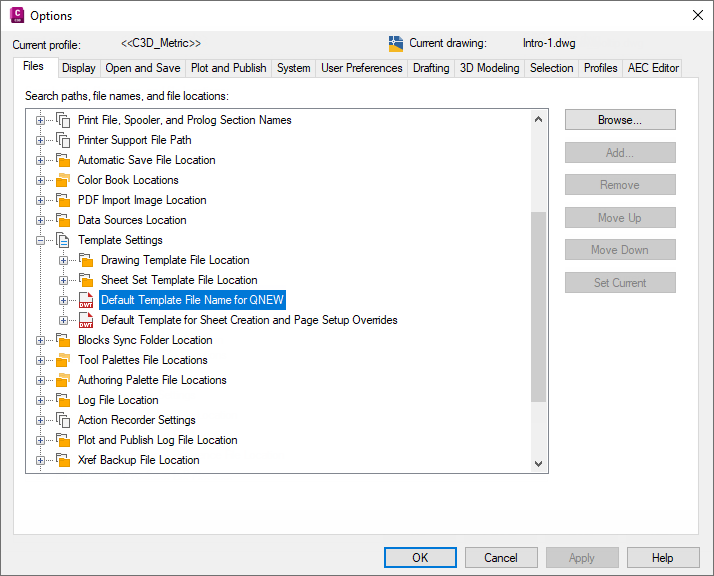
Task: Click the Automatic Save File Location folder icon
Action: (63, 160)
